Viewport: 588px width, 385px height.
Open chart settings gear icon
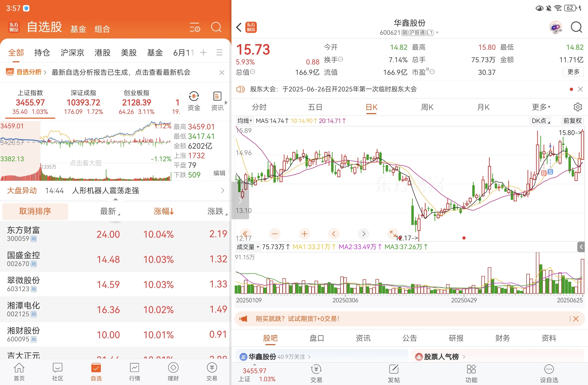[x=578, y=107]
